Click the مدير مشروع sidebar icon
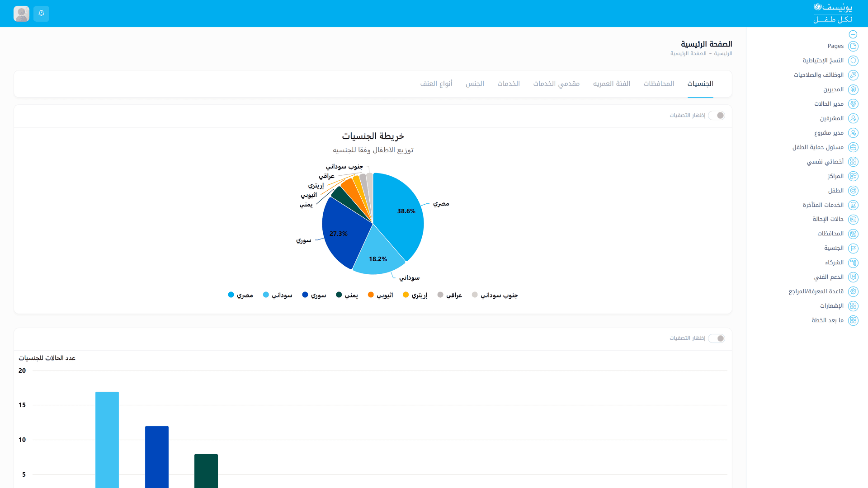The height and width of the screenshot is (488, 868). click(853, 133)
